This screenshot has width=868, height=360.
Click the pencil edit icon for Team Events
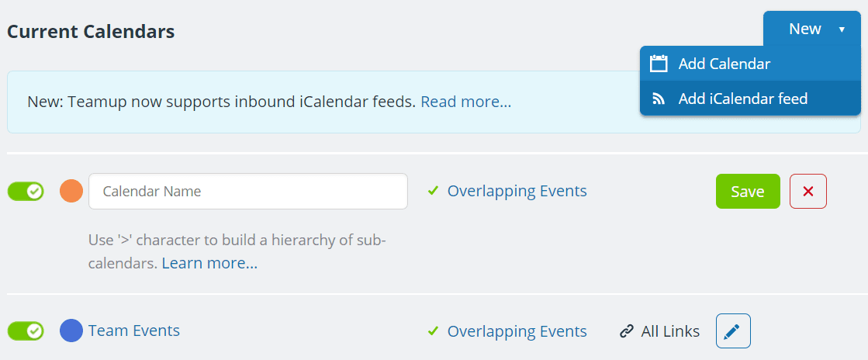point(733,331)
